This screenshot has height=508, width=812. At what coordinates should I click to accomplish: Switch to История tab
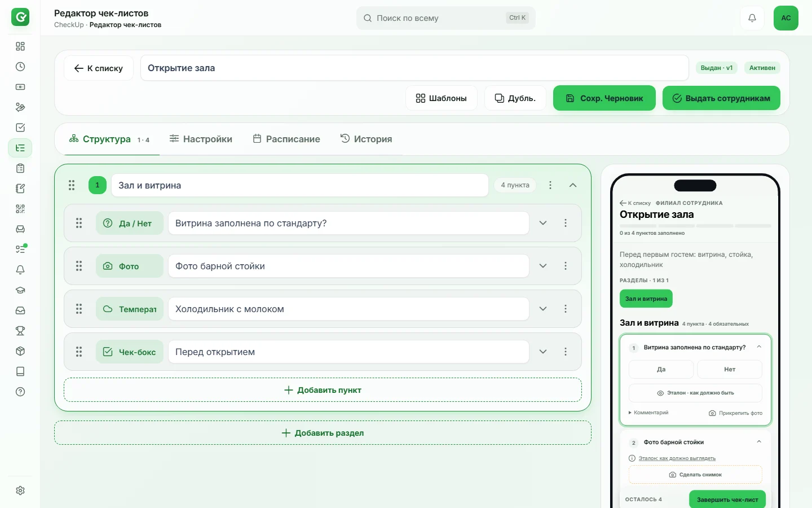point(367,139)
